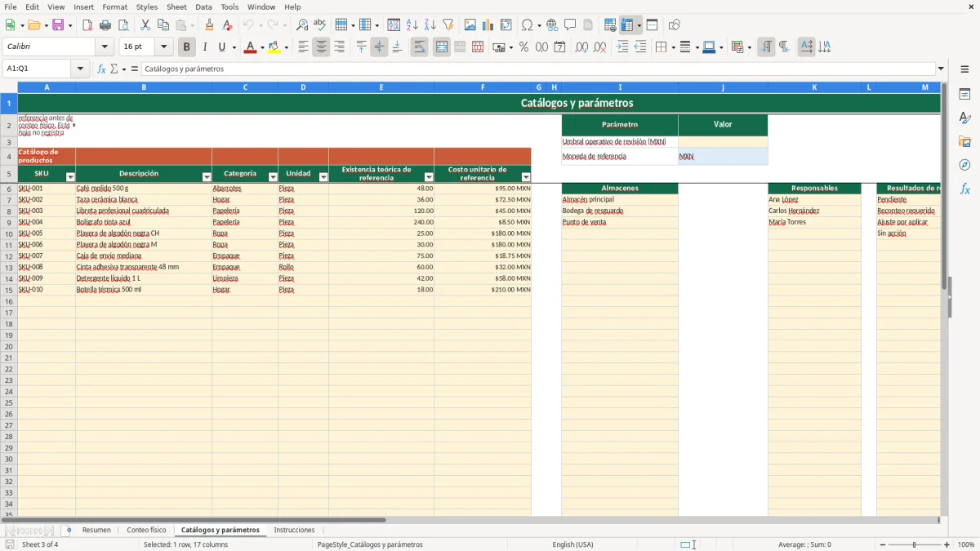Run spelling check
The image size is (980, 551).
320,25
